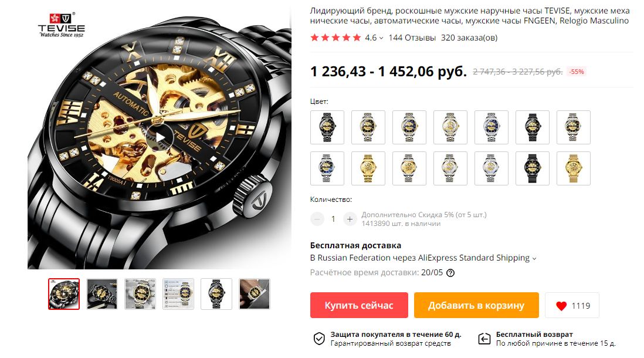Screen dimensions: 644x358
Task: Open the watch features infographic thumbnail
Action: tap(178, 294)
